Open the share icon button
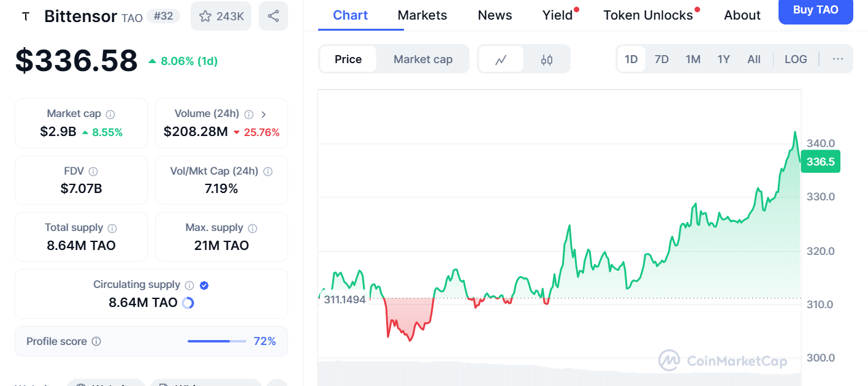Image resolution: width=868 pixels, height=386 pixels. [x=273, y=16]
